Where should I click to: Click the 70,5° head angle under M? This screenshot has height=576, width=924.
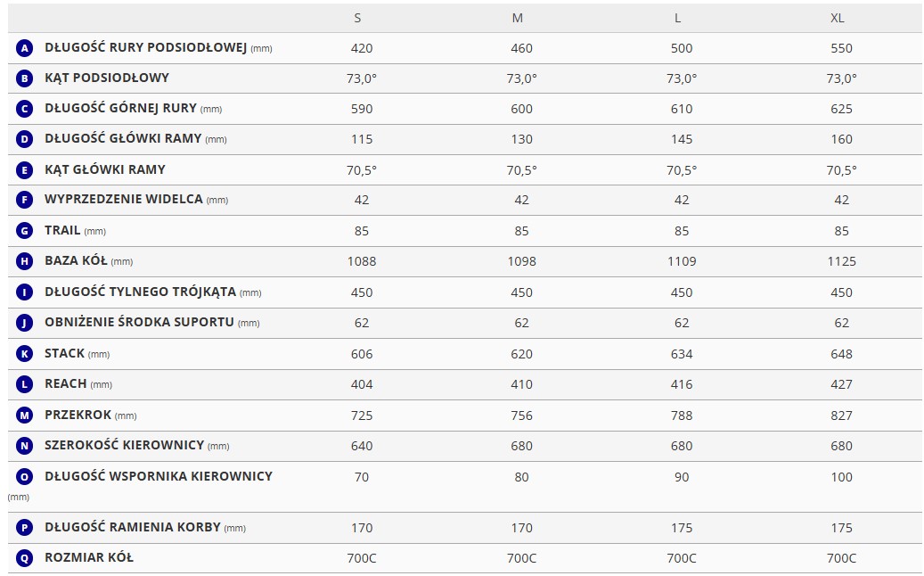click(x=521, y=169)
